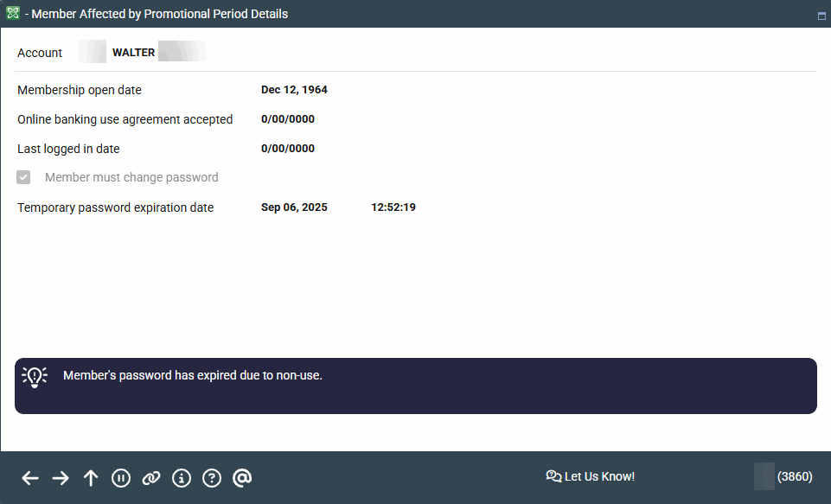The image size is (831, 504).
Task: Click the Dec 12, 1964 membership date
Action: 294,90
